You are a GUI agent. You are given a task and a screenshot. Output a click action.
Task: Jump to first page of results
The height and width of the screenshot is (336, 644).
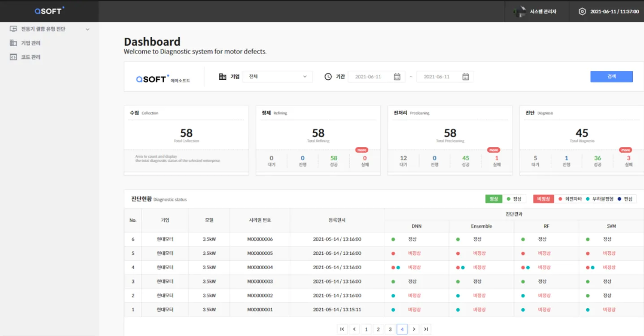click(x=343, y=329)
